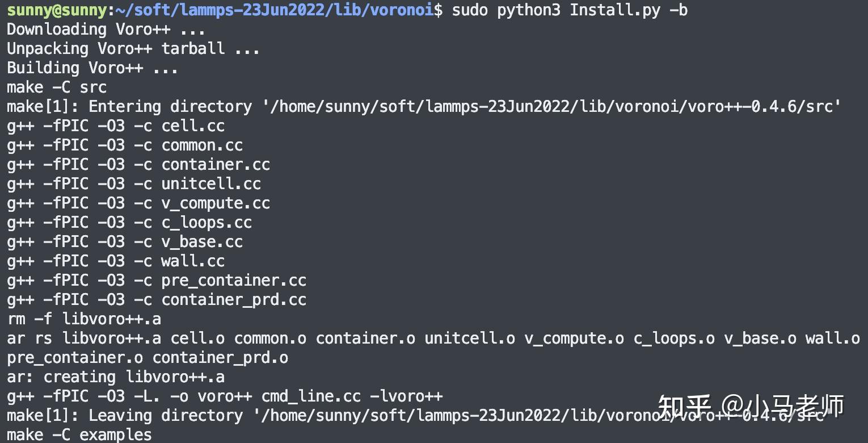Click the container_prd.cc compile line
Image resolution: width=868 pixels, height=443 pixels.
point(157,299)
